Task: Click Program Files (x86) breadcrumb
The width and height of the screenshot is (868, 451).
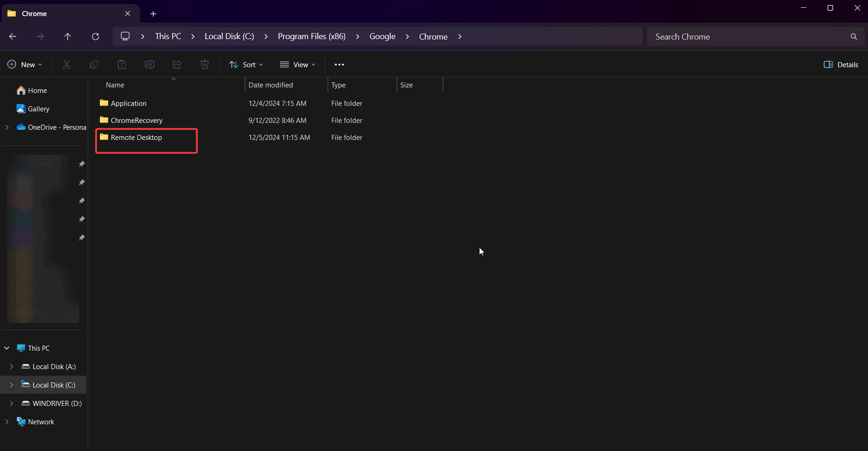Action: click(312, 36)
